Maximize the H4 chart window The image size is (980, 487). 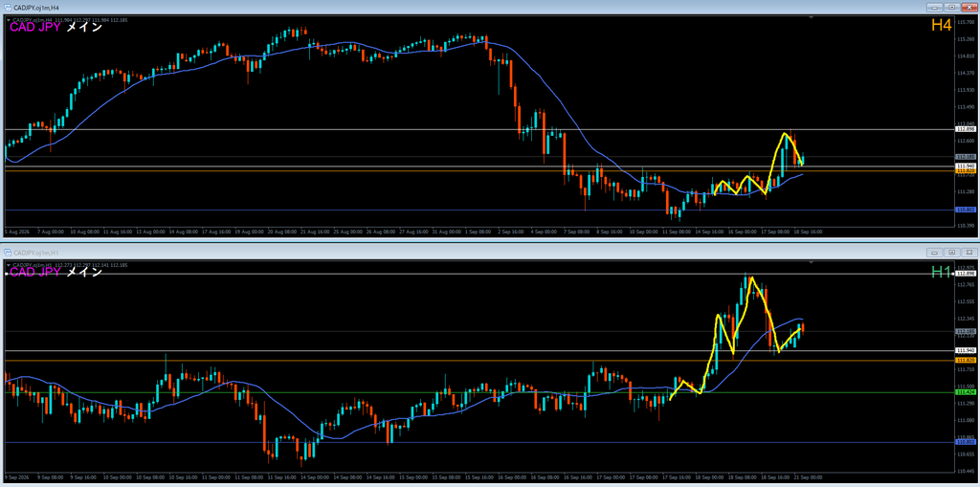[952, 7]
